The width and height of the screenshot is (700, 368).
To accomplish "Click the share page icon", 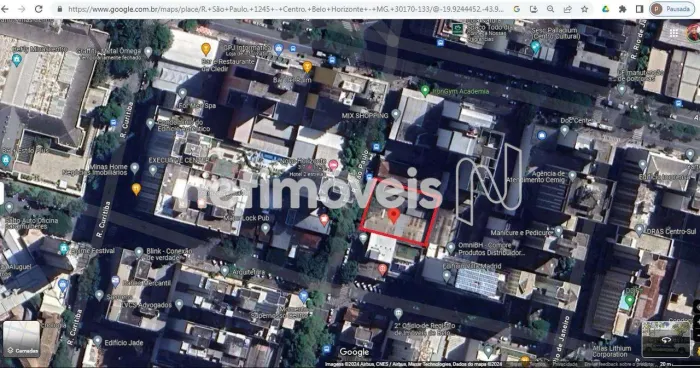I will click(567, 9).
